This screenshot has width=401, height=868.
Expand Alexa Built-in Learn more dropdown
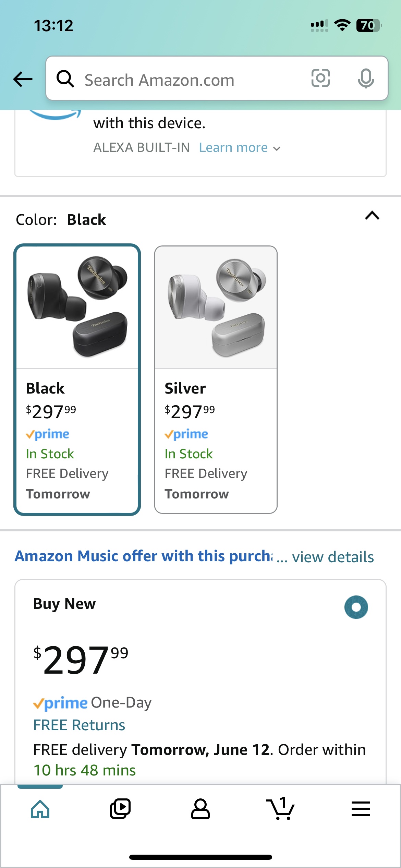[x=240, y=148]
